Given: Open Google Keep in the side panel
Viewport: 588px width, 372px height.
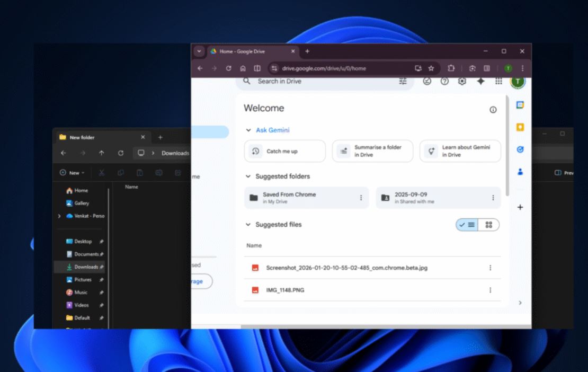Looking at the screenshot, I should click(520, 127).
